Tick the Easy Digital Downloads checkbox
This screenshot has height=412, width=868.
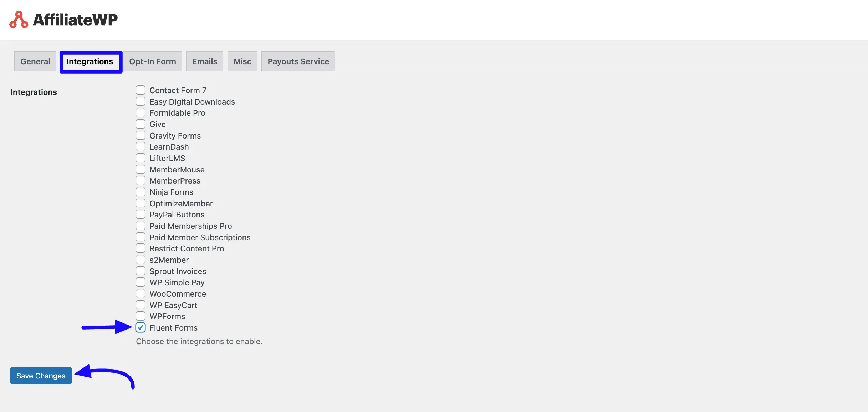[x=141, y=101]
